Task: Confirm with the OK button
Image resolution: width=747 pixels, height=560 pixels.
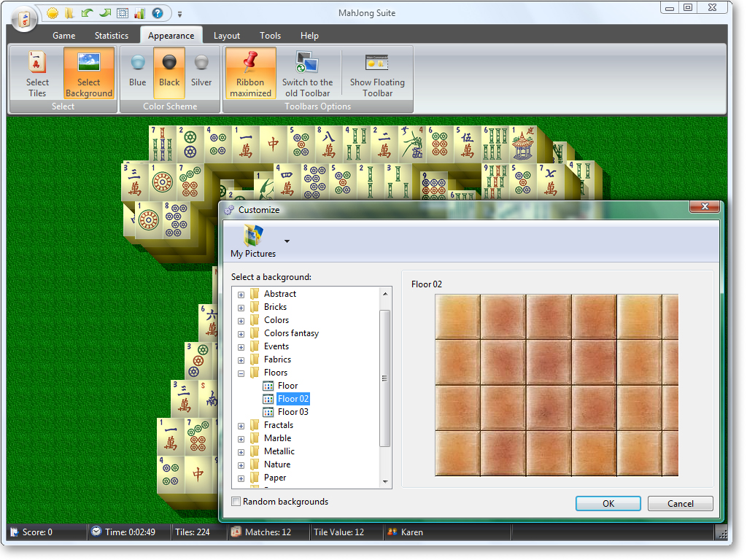Action: pyautogui.click(x=608, y=504)
